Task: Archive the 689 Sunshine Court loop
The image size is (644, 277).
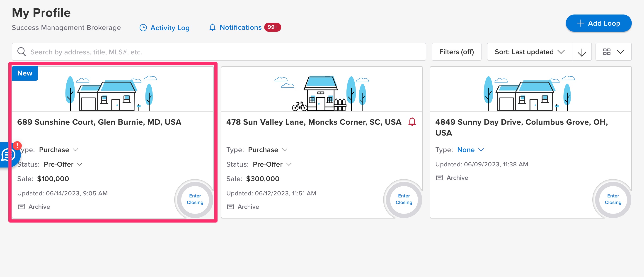Action: [34, 207]
